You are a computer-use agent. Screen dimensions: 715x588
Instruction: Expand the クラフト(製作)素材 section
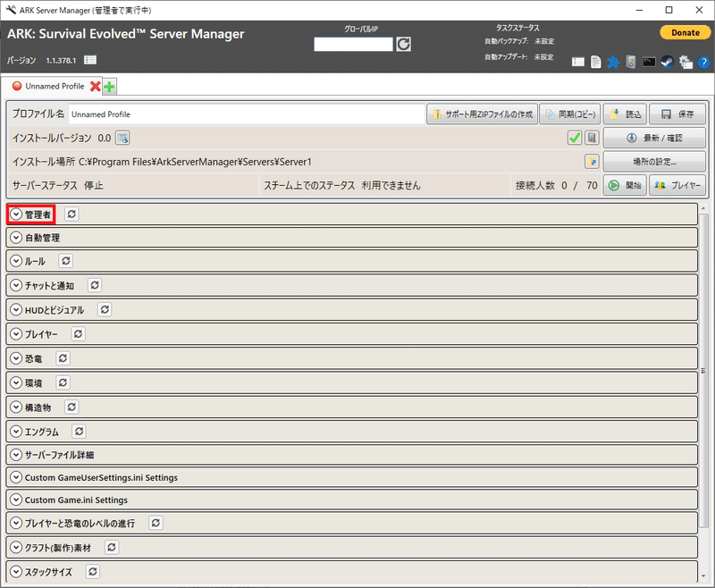tap(16, 547)
